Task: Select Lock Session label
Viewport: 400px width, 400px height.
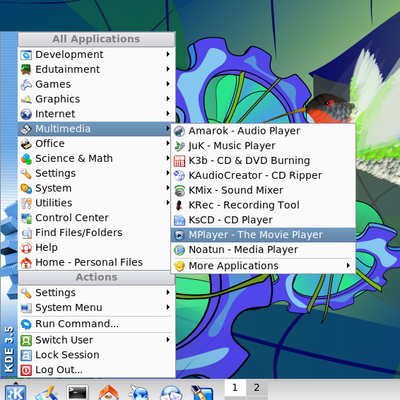Action: click(x=67, y=355)
